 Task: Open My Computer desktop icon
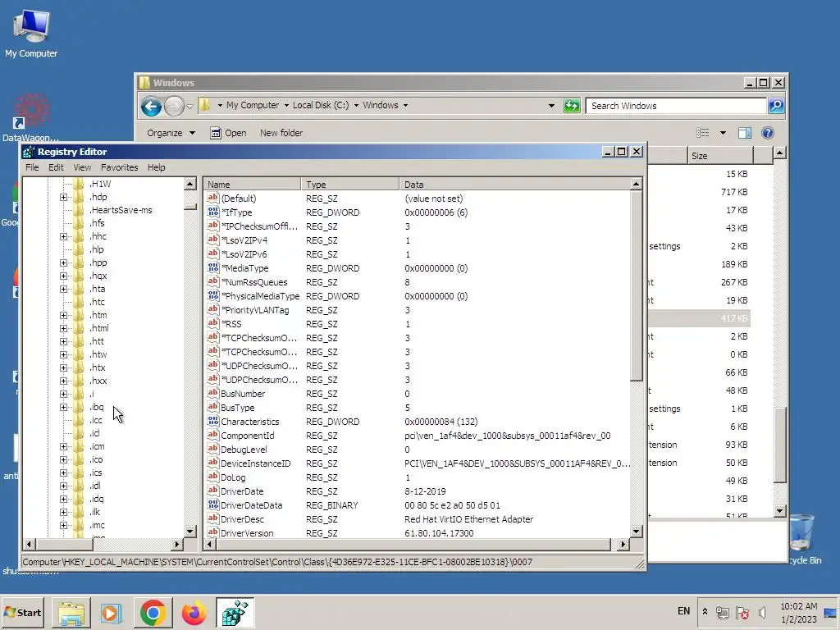pos(31,34)
